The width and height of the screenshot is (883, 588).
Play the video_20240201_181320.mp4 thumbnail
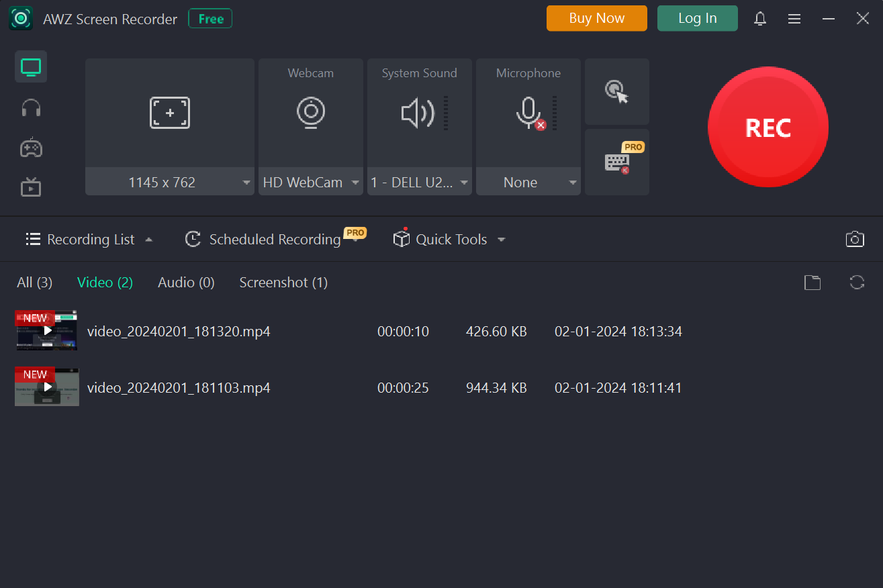pyautogui.click(x=46, y=330)
